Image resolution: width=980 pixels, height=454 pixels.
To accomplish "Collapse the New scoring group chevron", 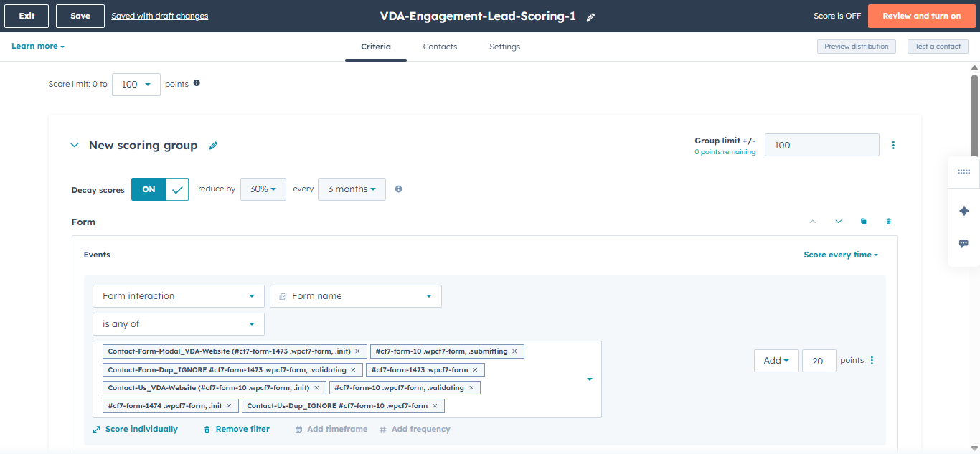I will [74, 146].
